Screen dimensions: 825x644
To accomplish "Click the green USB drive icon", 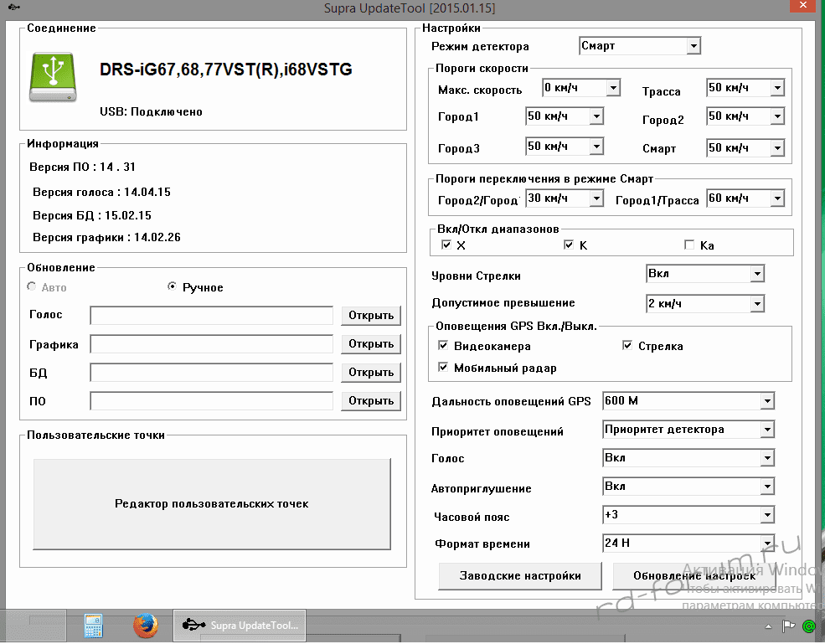I will pos(53,77).
